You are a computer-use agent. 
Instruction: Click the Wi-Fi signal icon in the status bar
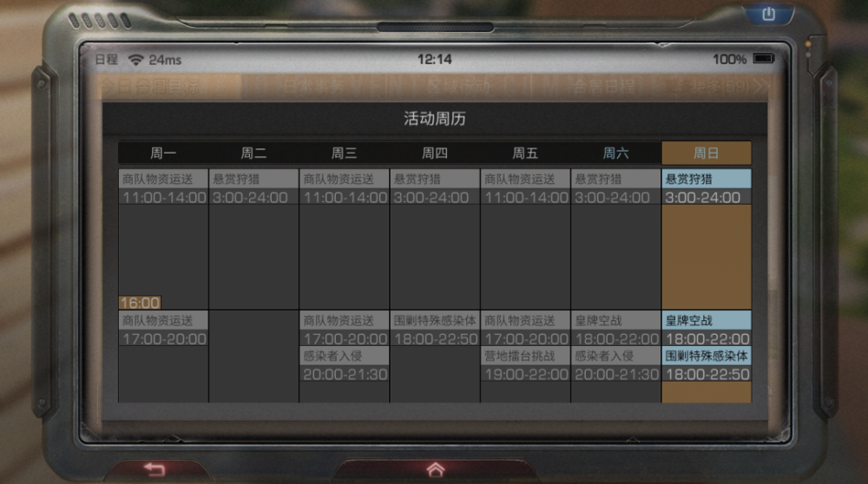(135, 60)
